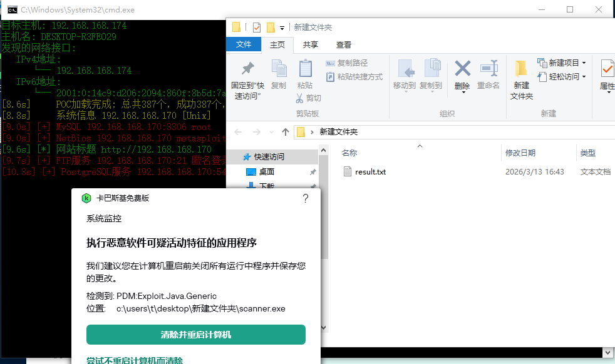This screenshot has height=364, width=615.
Task: Click the cmd window scroll-down arrow
Action: 606,353
